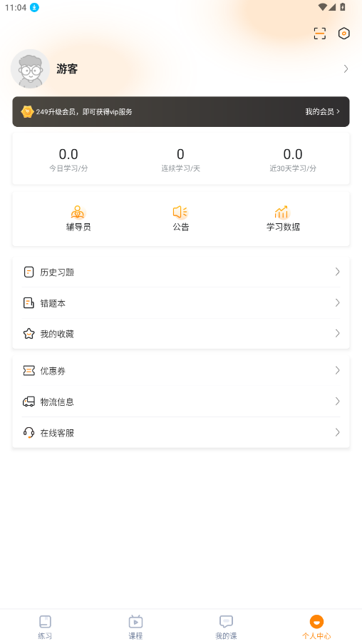This screenshot has height=644, width=362.
Task: Open the QR scan icon
Action: click(x=320, y=34)
